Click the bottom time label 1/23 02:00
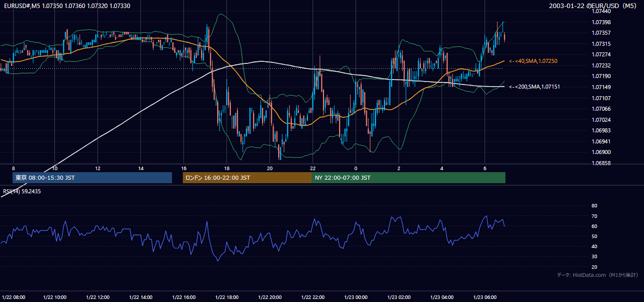Screen dimensions: 644x302 [399, 297]
